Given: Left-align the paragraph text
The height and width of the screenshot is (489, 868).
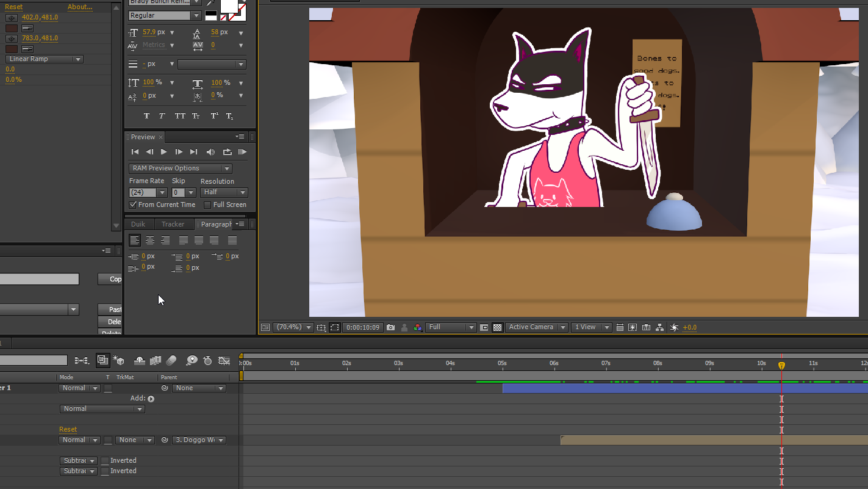Looking at the screenshot, I should (x=135, y=241).
